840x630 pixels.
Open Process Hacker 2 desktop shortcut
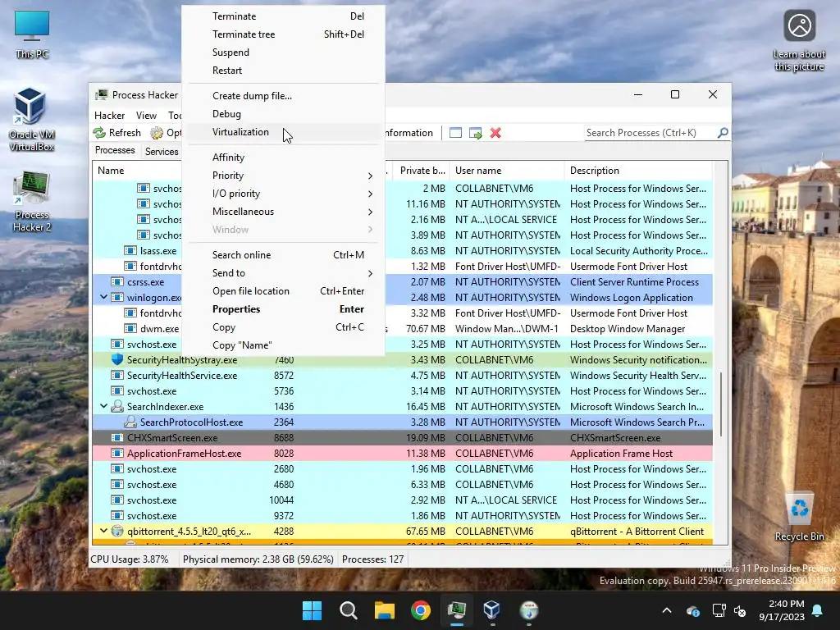coord(32,202)
